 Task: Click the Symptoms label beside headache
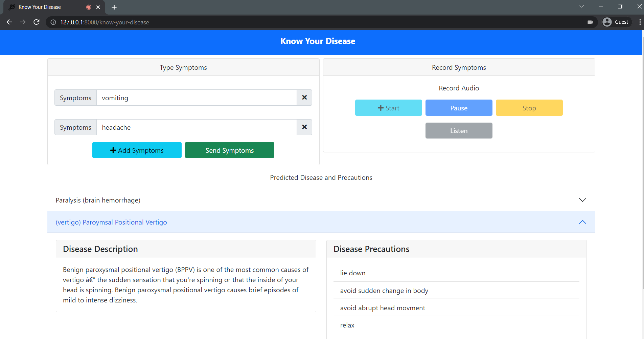click(75, 127)
